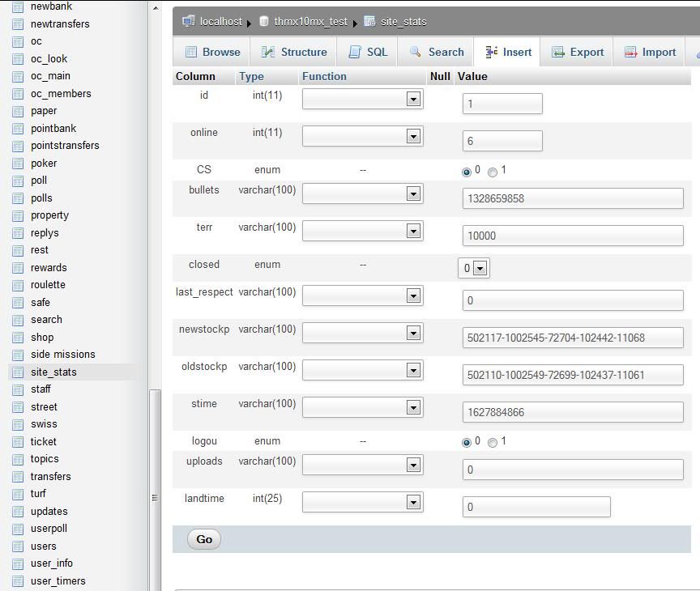This screenshot has width=700, height=591.
Task: Open the closed enum value dropdown
Action: click(x=474, y=268)
